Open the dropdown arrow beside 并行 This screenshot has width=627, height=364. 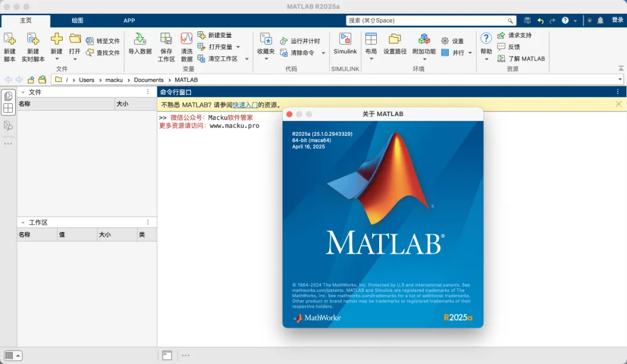tap(470, 53)
